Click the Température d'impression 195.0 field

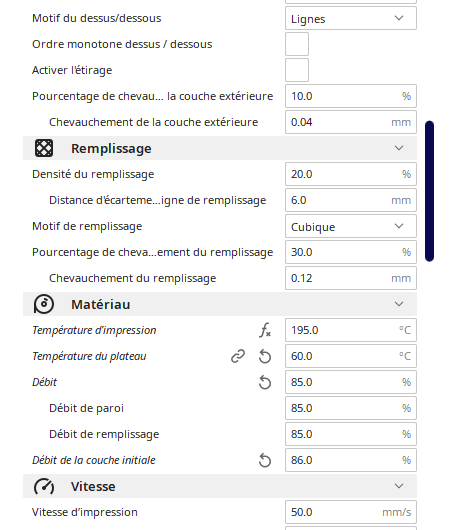tap(351, 330)
